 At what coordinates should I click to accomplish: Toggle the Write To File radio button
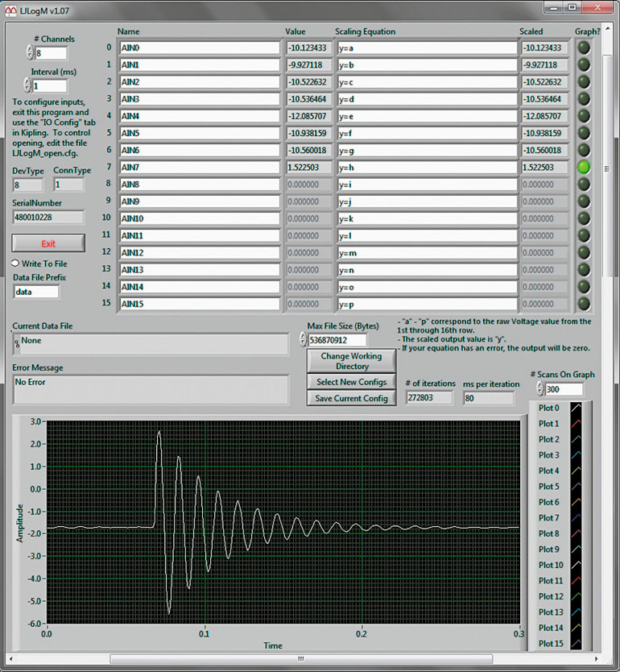(16, 263)
